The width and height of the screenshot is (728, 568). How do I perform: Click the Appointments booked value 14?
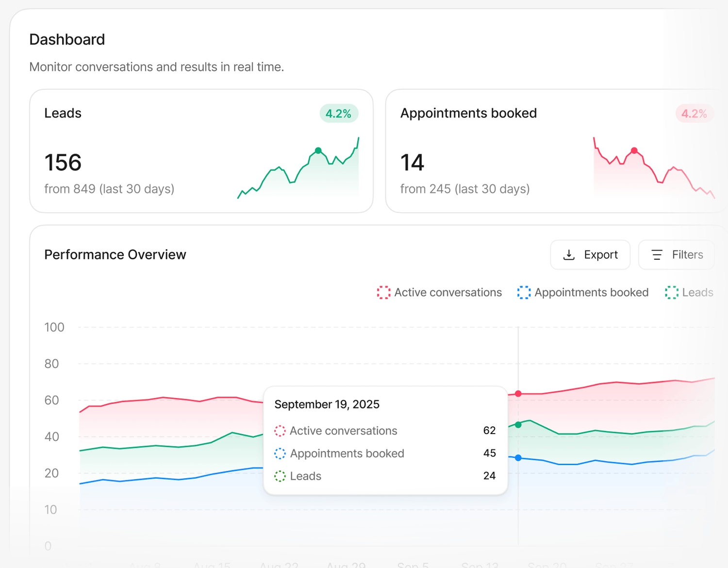point(413,163)
